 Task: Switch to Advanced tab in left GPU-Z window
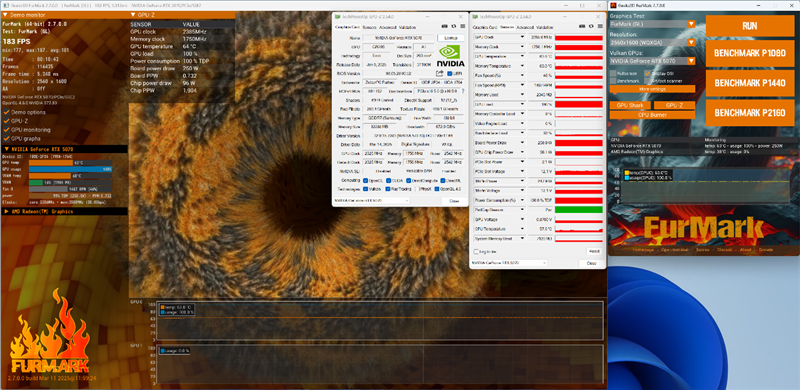tap(388, 27)
